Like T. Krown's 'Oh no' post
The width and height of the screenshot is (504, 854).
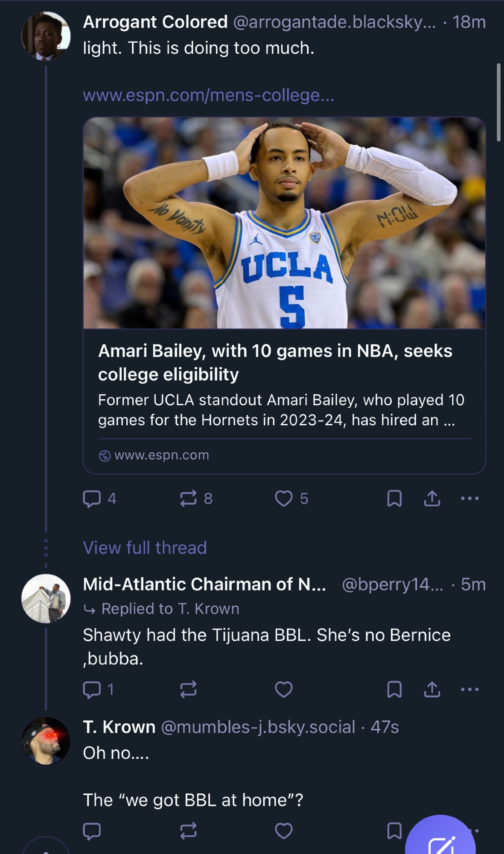coord(284,831)
